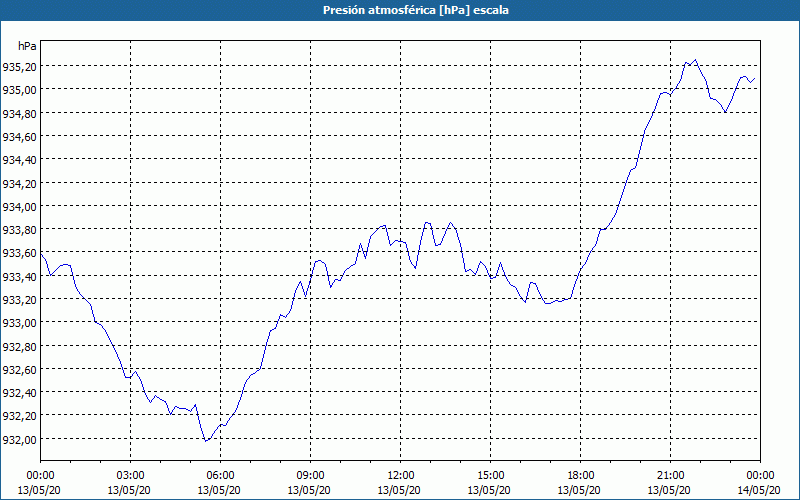Select the 09:00 x-axis label
The image size is (800, 500).
click(x=310, y=476)
